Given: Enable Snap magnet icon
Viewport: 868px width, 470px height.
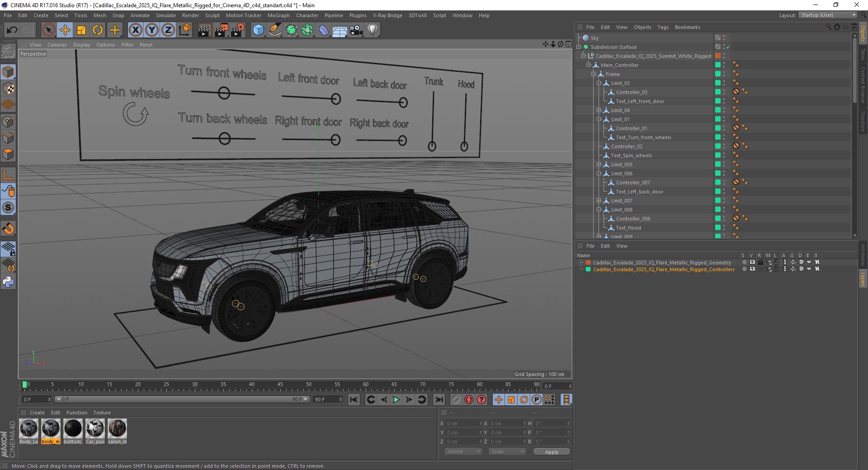Looking at the screenshot, I should [8, 229].
